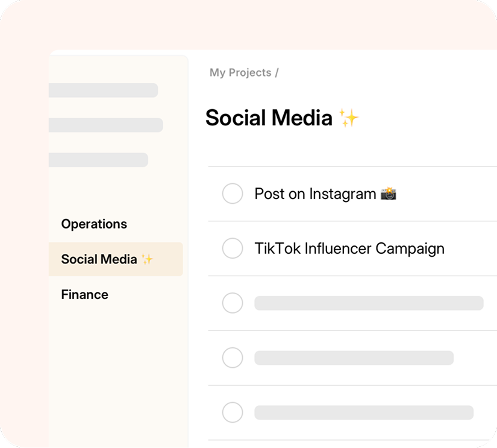Check the circle next to Post on Instagram

(x=233, y=194)
